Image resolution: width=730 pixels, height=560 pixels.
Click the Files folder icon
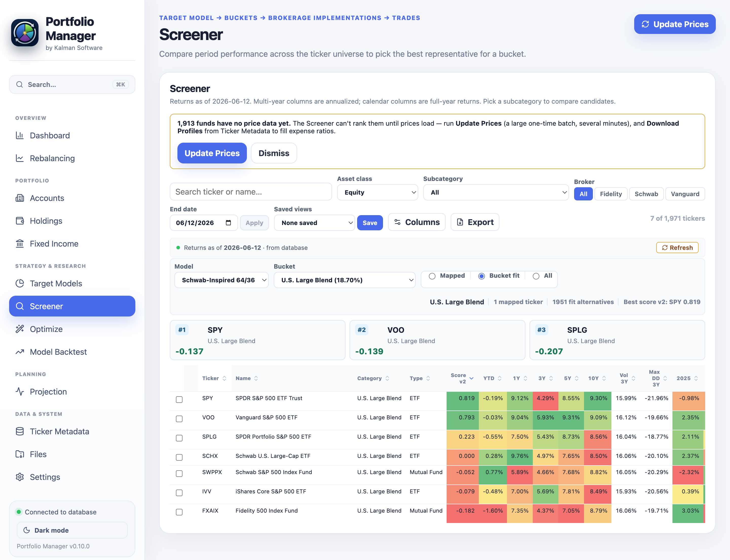tap(20, 454)
